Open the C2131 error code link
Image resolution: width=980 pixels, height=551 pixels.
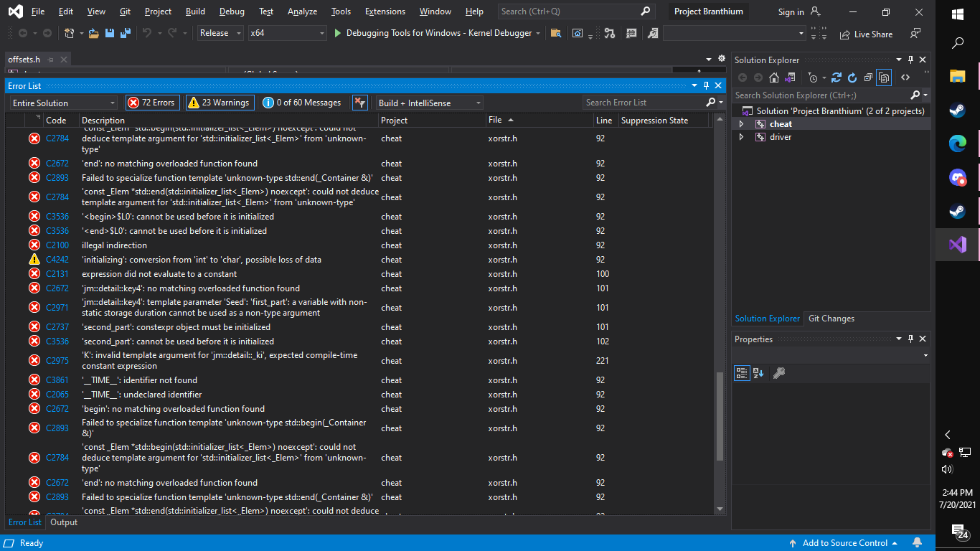tap(57, 274)
